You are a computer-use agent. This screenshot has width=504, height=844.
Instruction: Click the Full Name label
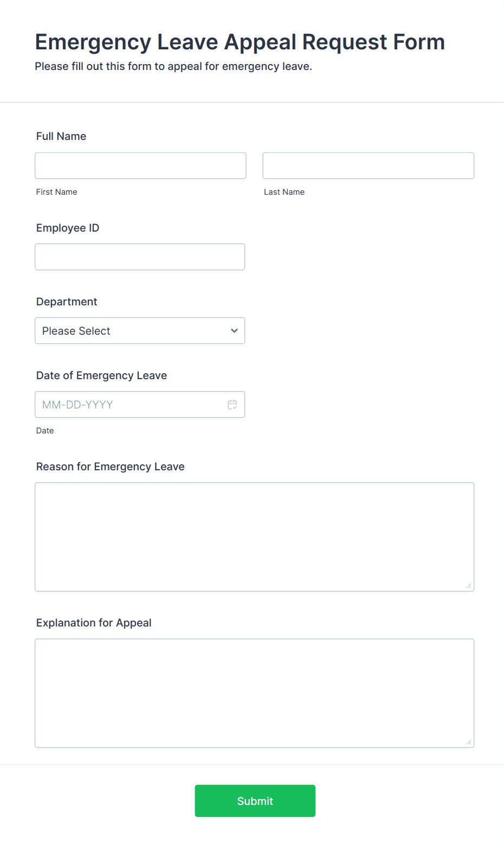click(61, 136)
